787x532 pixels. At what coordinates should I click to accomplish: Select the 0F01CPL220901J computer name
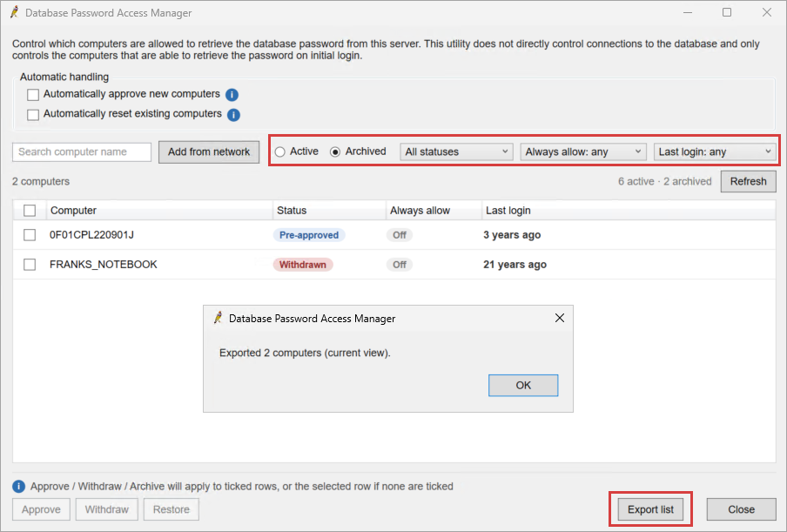click(x=91, y=235)
